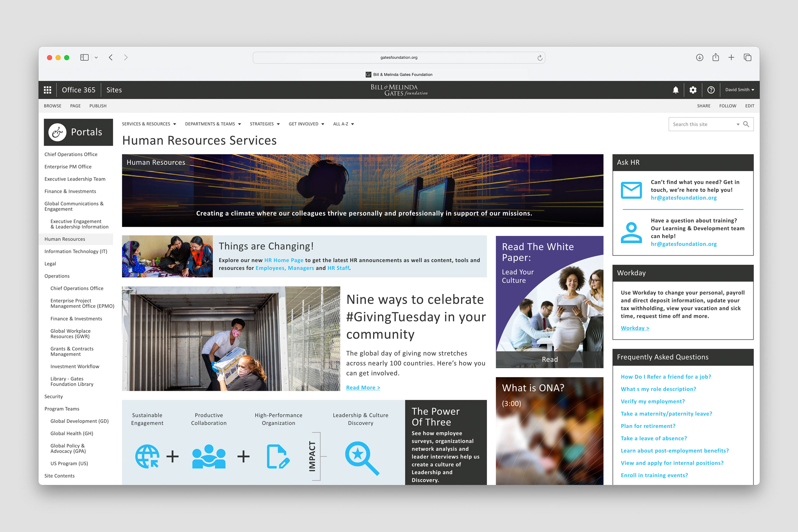Open the search scope dropdown arrow
798x532 pixels.
tap(738, 124)
